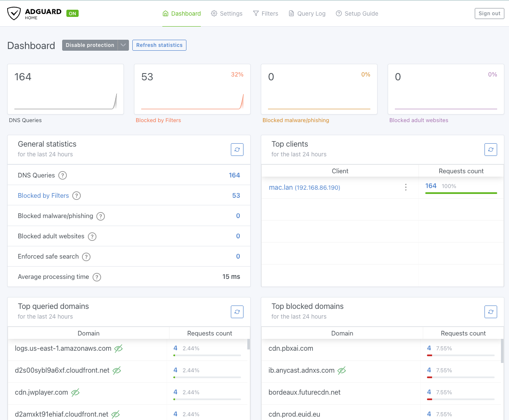This screenshot has width=509, height=420.
Task: Click help icon next to Blocked adult websites
Action: click(92, 236)
